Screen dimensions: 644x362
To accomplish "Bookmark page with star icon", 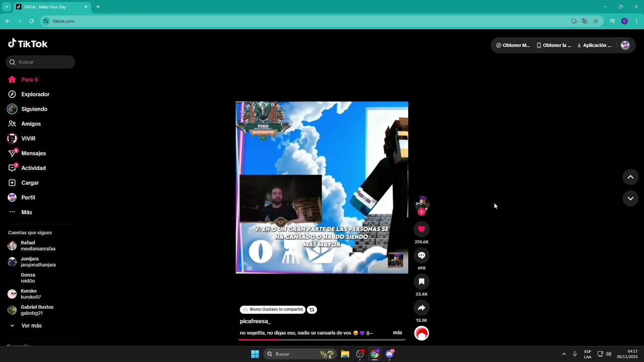I will coord(596,21).
